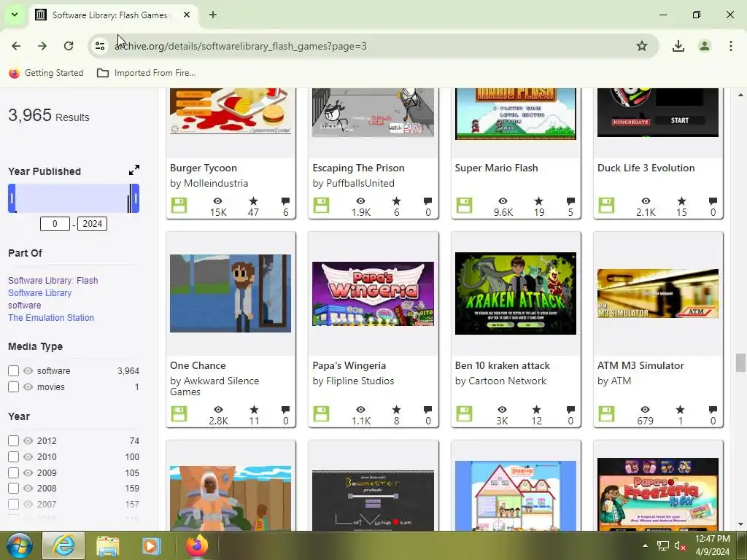Open the Software Library: Flash link

click(x=53, y=281)
